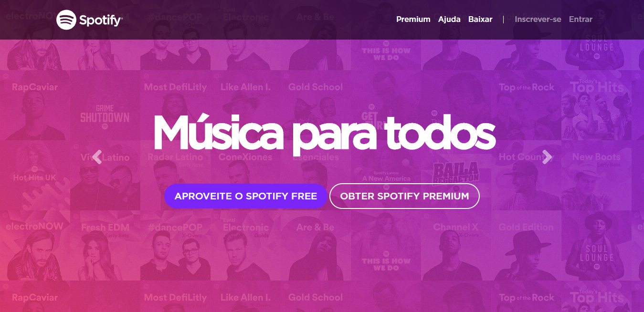Click the Música para todos headline
644x312 pixels.
coord(324,133)
